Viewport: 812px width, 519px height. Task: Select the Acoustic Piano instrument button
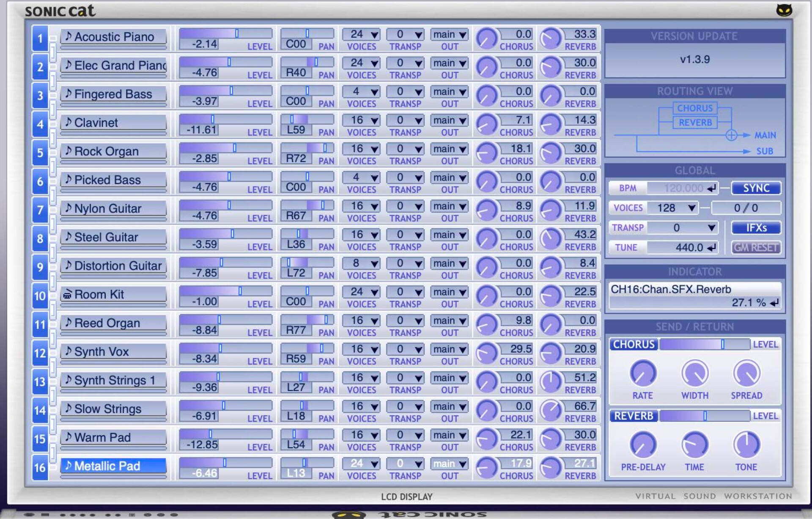[x=113, y=37]
